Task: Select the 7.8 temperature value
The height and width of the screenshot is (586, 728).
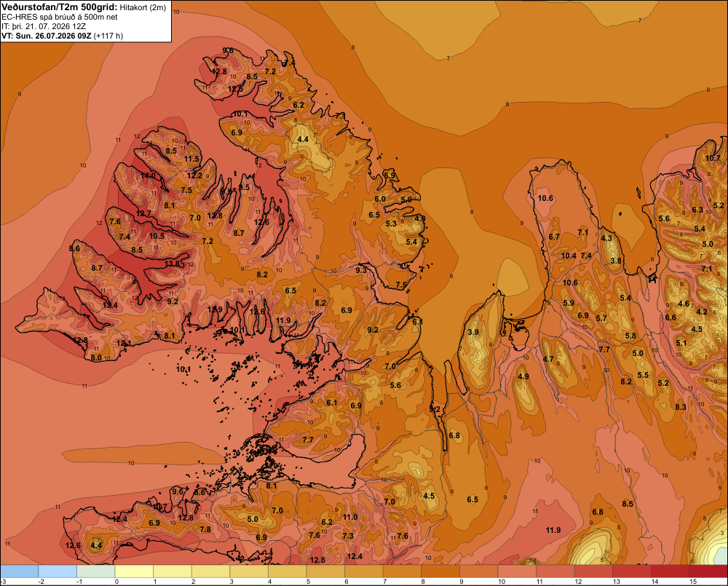Action: tap(205, 529)
